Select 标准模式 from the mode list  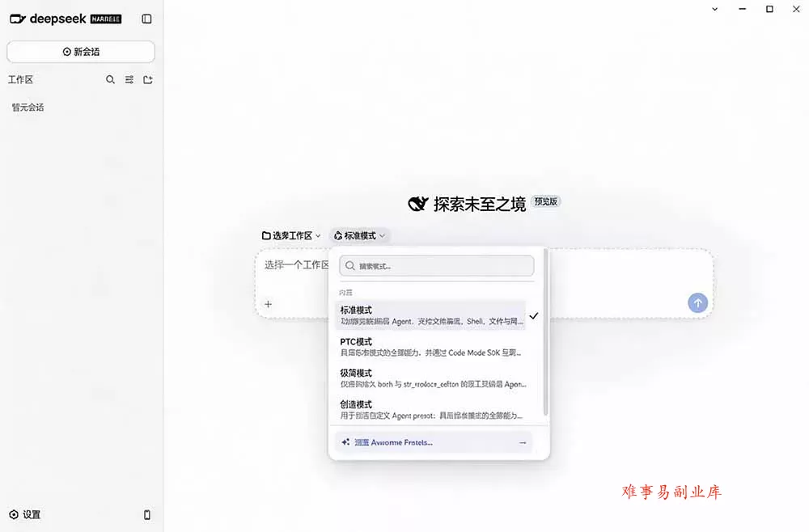click(430, 315)
